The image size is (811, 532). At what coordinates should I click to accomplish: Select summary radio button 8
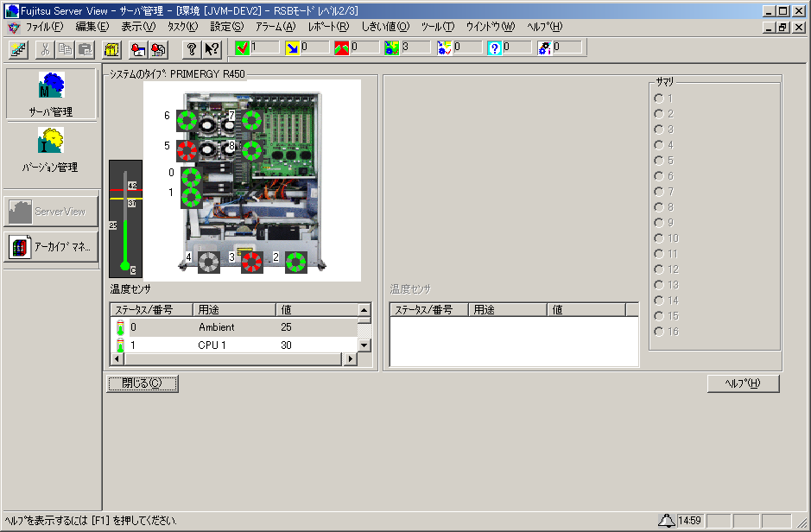(659, 206)
